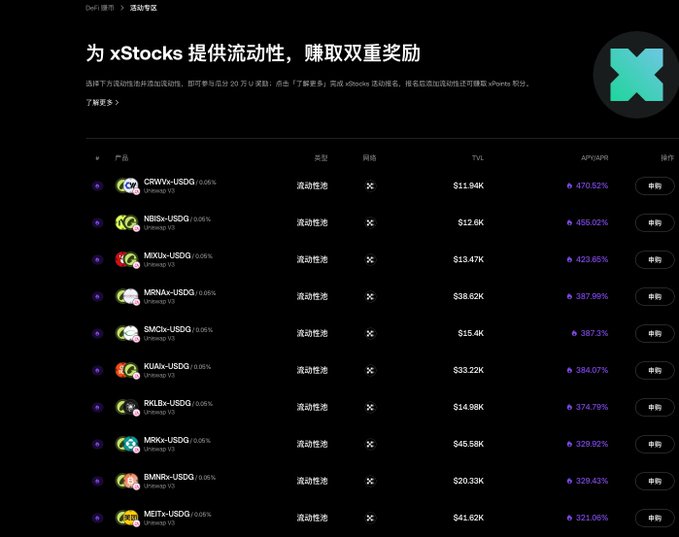Click the 类型 column header
Viewport: 679px width, 537px height.
pyautogui.click(x=321, y=158)
